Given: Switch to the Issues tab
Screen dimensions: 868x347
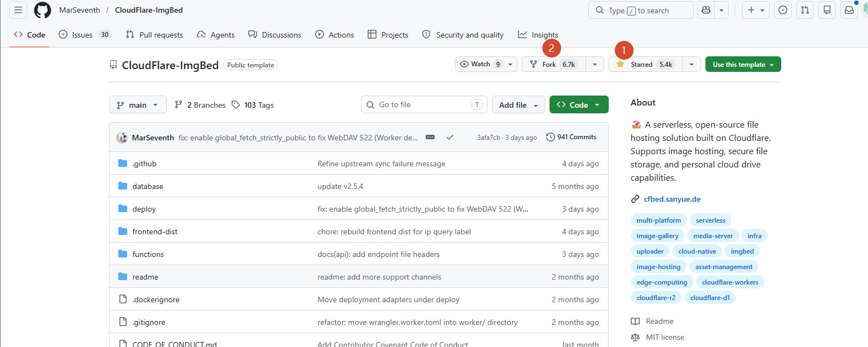Looking at the screenshot, I should click(x=85, y=34).
